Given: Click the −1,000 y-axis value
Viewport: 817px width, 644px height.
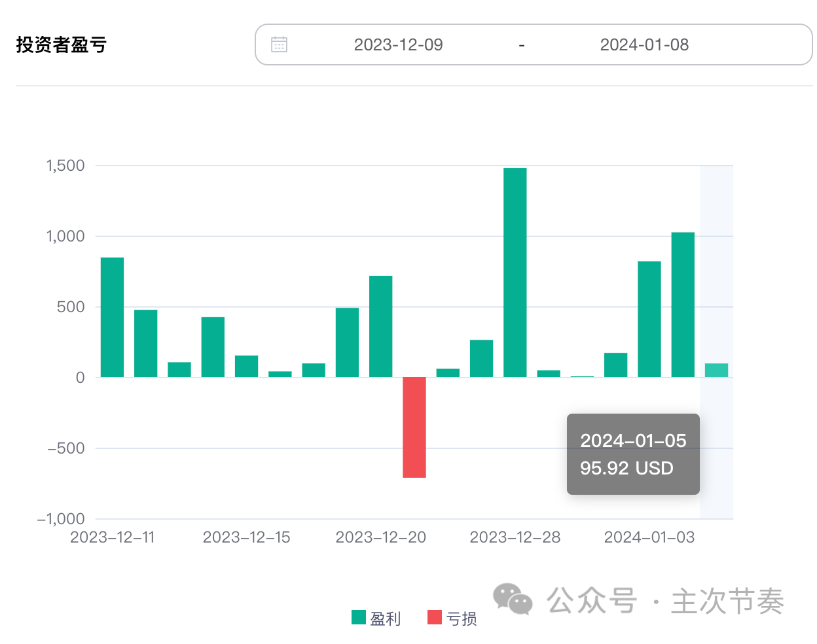Looking at the screenshot, I should (62, 519).
